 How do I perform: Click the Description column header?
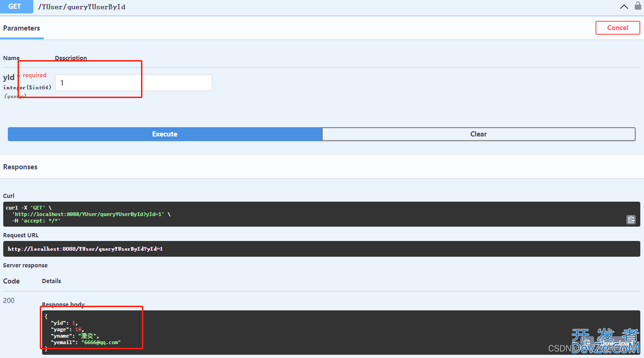click(x=71, y=58)
